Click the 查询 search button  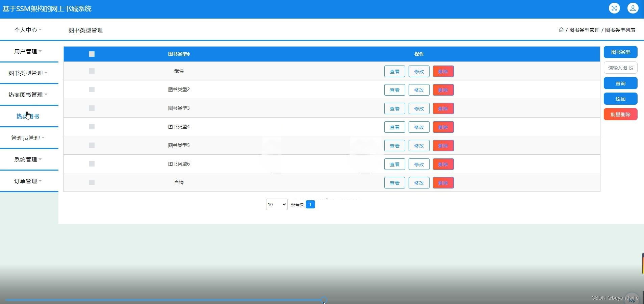[620, 83]
